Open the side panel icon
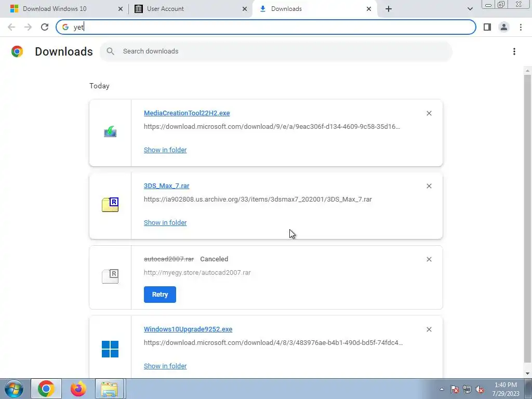 487,27
